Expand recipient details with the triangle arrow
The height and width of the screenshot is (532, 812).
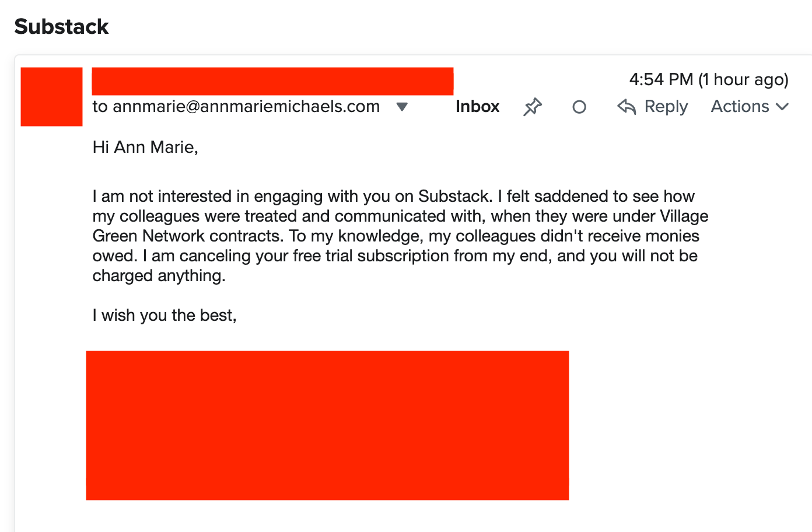[x=402, y=107]
